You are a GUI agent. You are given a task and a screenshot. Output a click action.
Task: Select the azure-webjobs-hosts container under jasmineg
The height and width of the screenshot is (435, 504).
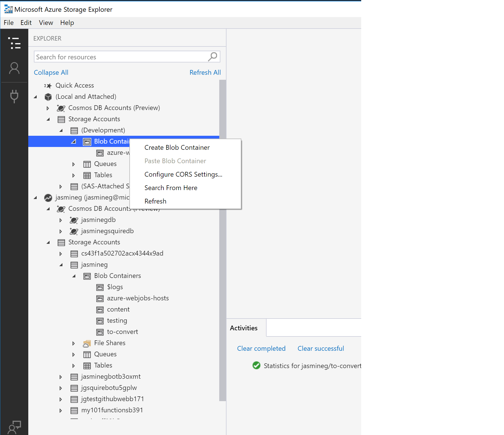coord(138,298)
